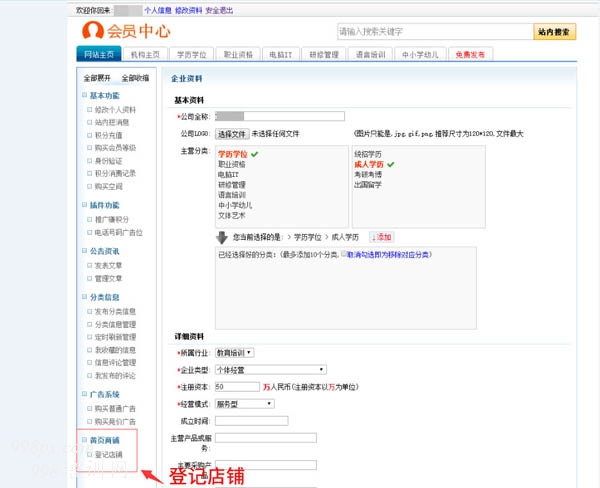Viewport: 600px width, 488px height.
Task: Focus the 注册资本 input field
Action: point(237,386)
